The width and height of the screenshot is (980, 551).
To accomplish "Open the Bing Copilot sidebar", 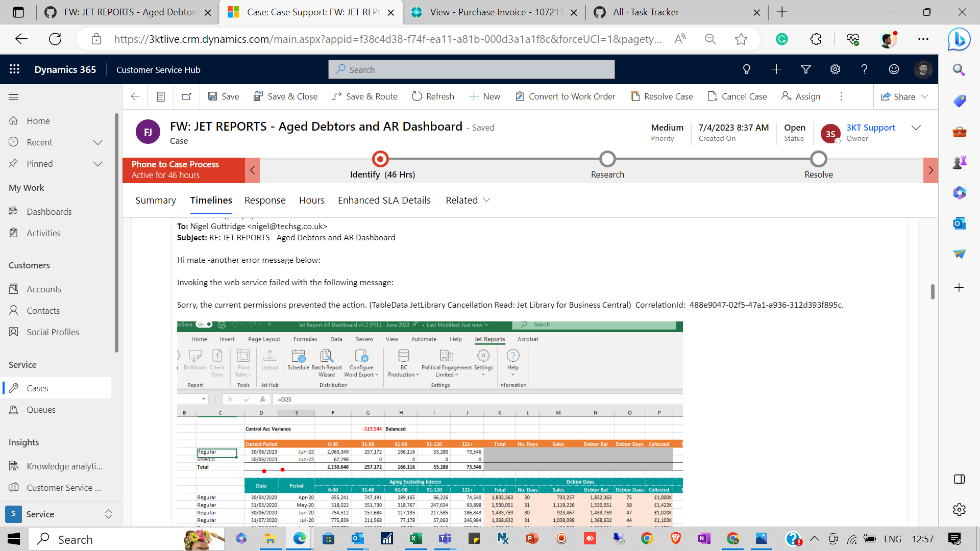I will coord(959,39).
